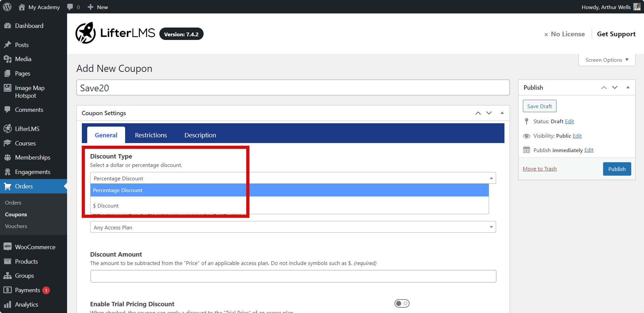Edit the visibility setting link
Image resolution: width=644 pixels, height=313 pixels.
tap(577, 136)
